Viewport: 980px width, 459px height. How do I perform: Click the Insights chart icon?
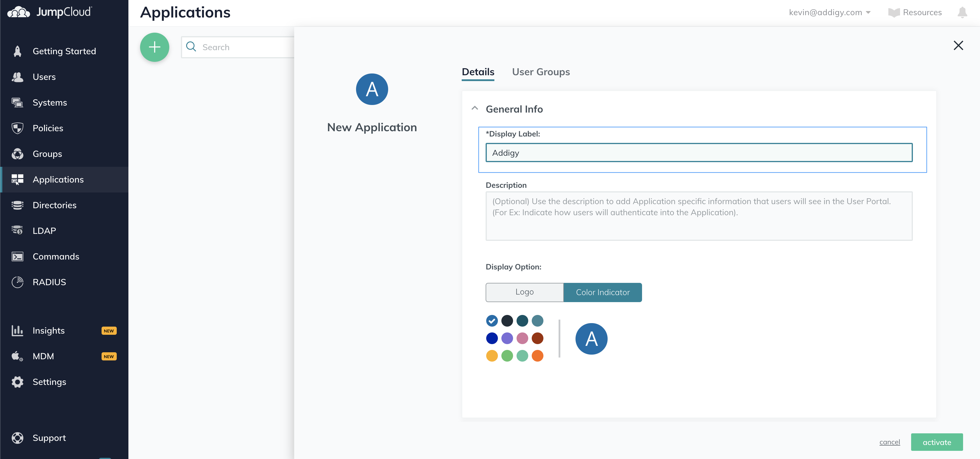(x=18, y=330)
